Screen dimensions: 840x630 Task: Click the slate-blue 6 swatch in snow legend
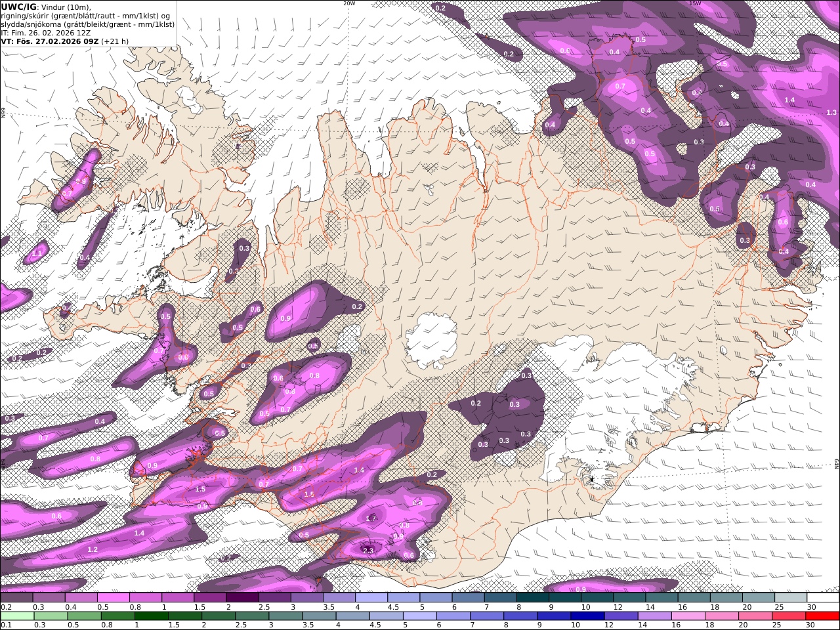tap(468, 598)
